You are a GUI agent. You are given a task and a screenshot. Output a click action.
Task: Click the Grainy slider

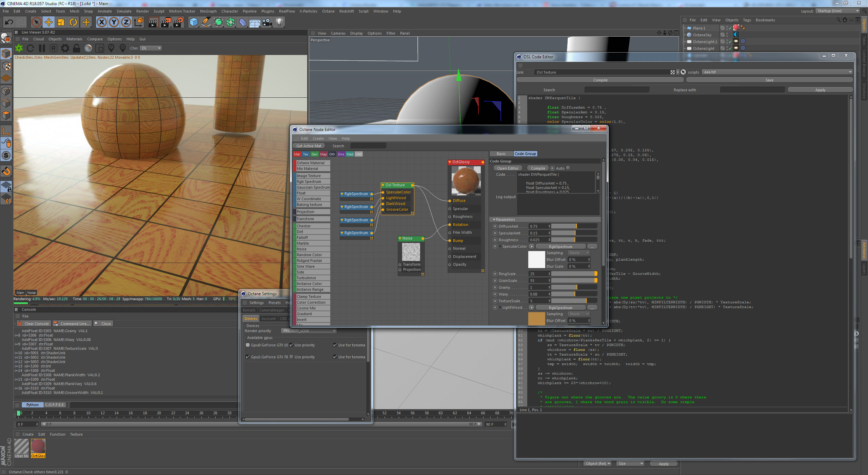point(574,287)
